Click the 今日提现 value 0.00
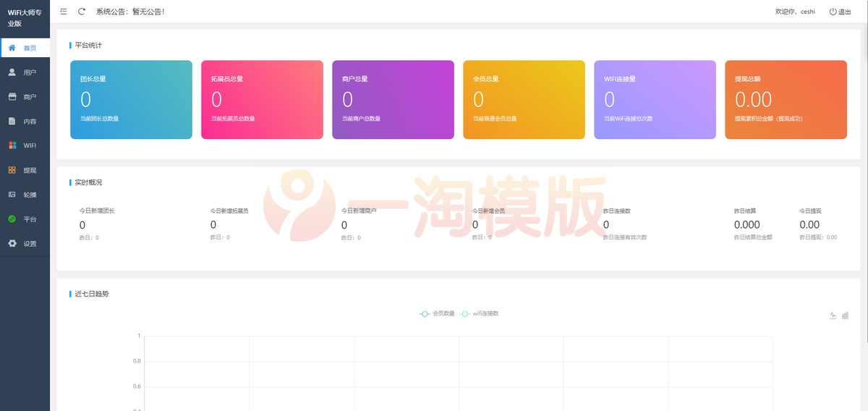 809,225
